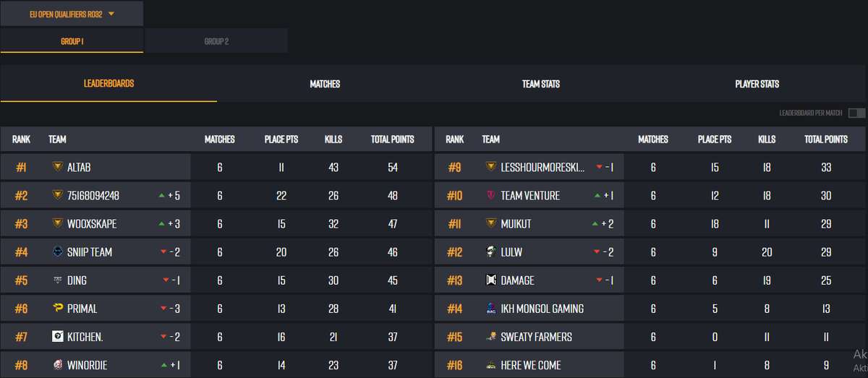
Task: Select team name WOOXSKAPE
Action: pyautogui.click(x=92, y=223)
